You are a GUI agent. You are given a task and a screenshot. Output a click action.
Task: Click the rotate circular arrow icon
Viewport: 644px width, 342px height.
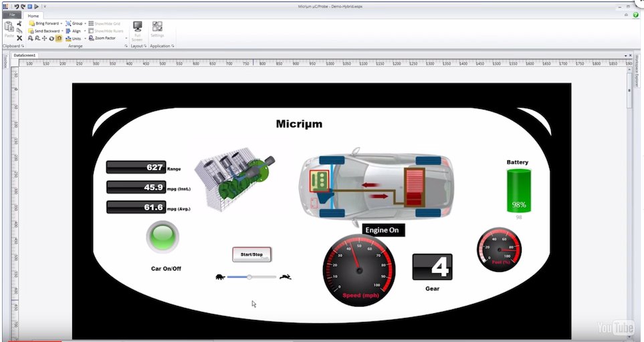click(x=51, y=38)
